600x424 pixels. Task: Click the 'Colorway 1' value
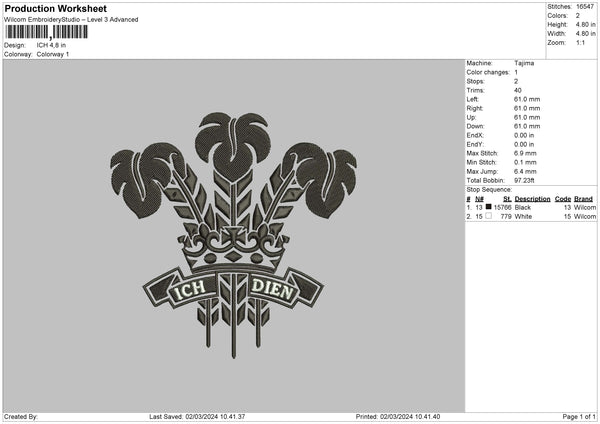(x=53, y=54)
